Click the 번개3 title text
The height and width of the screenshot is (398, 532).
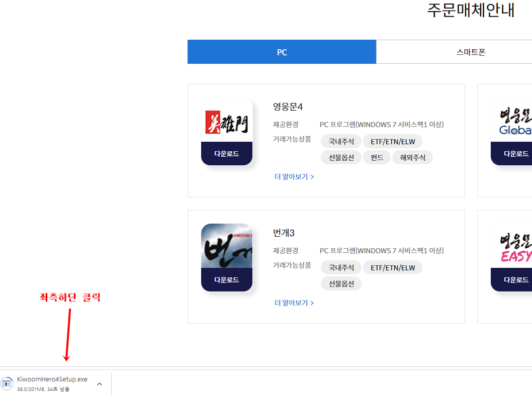tap(284, 233)
